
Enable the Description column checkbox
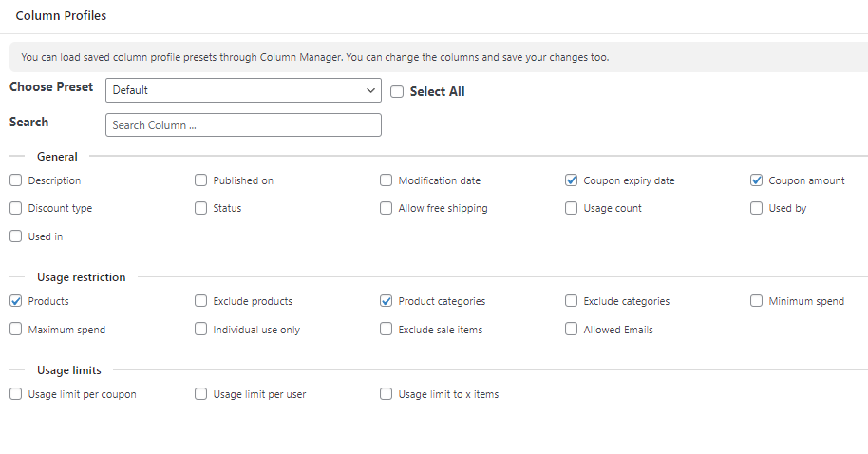click(15, 180)
